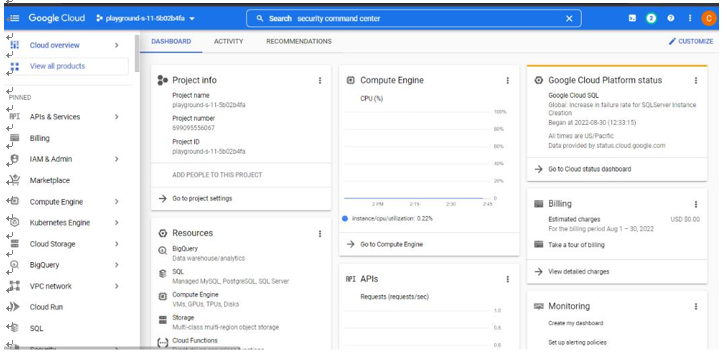Viewport: 727px width, 363px height.
Task: Click the View all products button
Action: [x=68, y=66]
